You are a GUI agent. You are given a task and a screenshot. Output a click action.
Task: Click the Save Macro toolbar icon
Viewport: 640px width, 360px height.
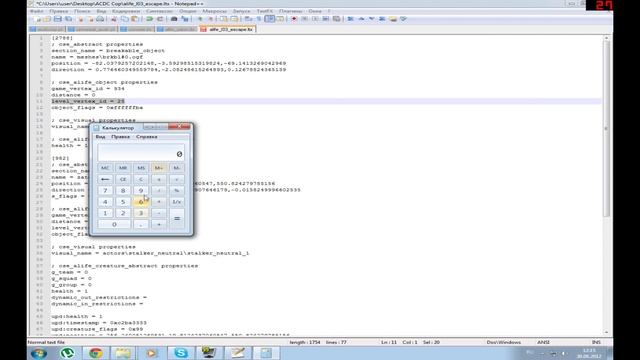click(x=337, y=19)
